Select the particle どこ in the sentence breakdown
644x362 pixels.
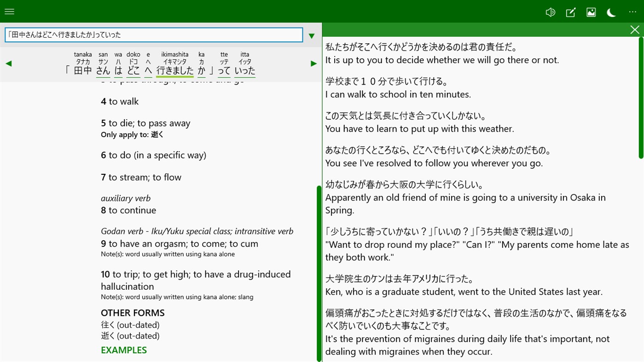(x=133, y=70)
